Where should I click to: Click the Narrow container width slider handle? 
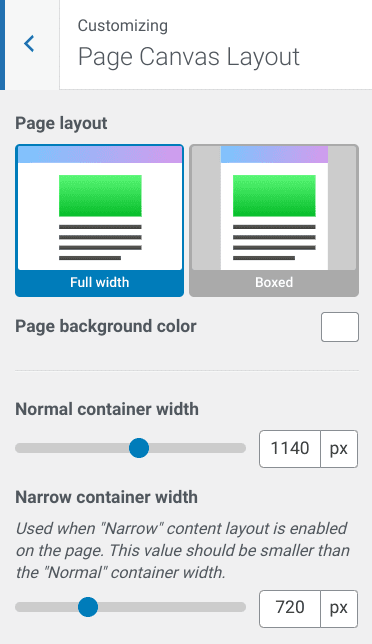tap(88, 607)
